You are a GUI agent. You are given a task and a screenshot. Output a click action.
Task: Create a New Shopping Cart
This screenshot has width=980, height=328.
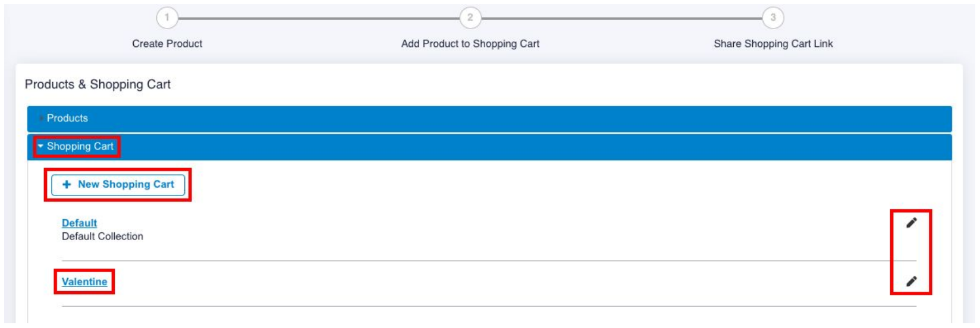(118, 185)
